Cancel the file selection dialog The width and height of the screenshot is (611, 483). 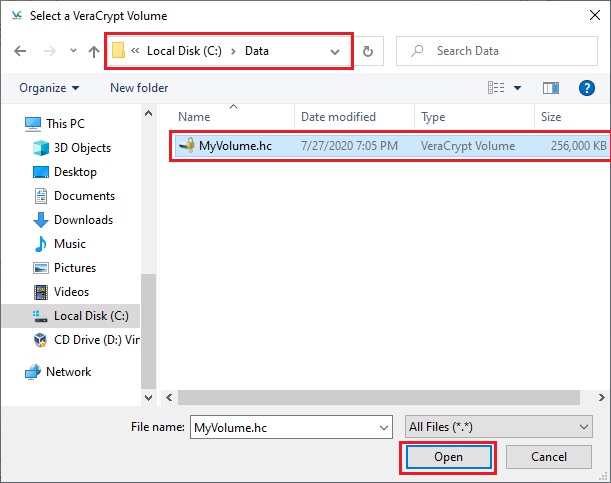pyautogui.click(x=550, y=457)
